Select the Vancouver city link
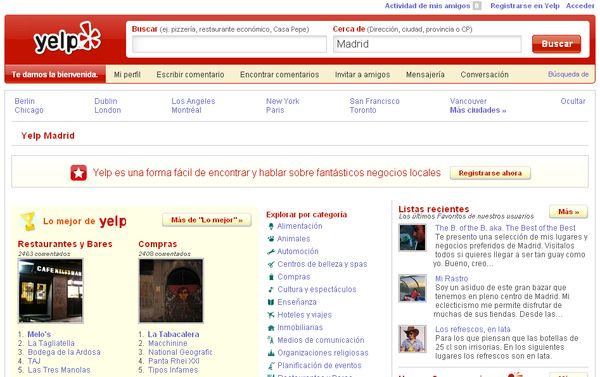The height and width of the screenshot is (377, 600). (x=468, y=101)
